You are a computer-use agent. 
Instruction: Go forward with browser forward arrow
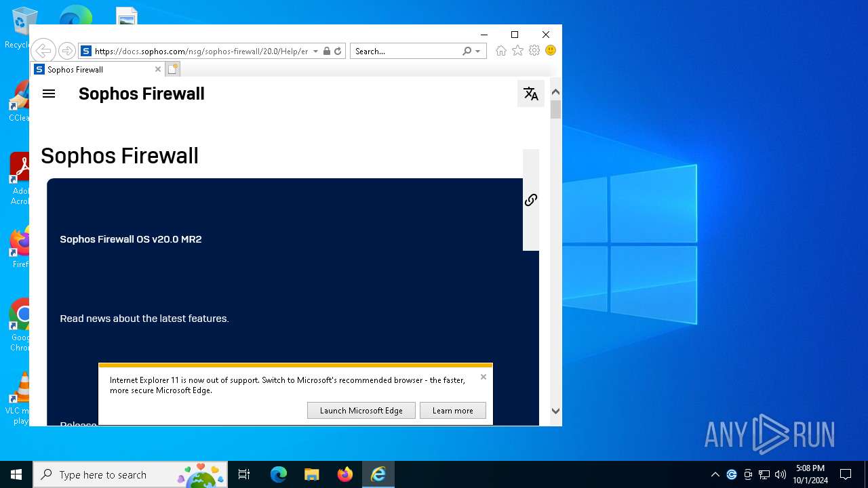pyautogui.click(x=66, y=51)
